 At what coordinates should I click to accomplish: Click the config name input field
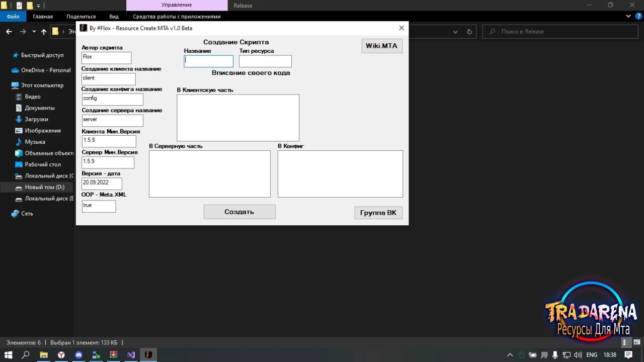(x=112, y=99)
